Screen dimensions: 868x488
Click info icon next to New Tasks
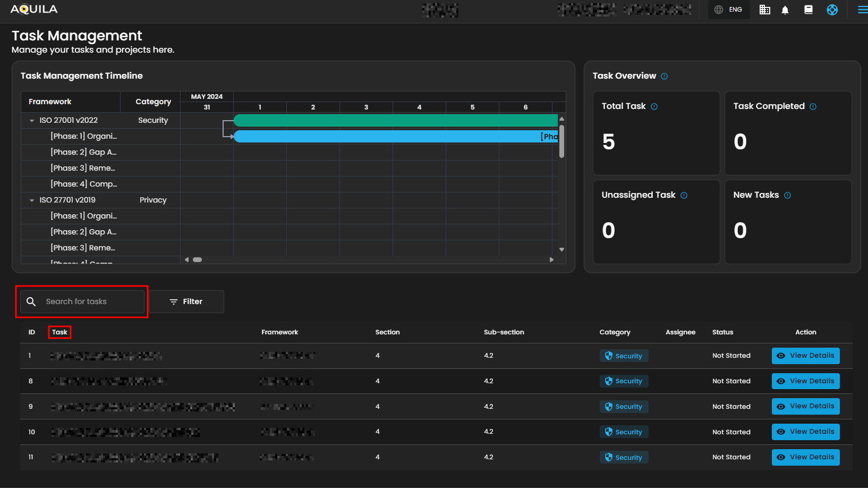tap(787, 196)
